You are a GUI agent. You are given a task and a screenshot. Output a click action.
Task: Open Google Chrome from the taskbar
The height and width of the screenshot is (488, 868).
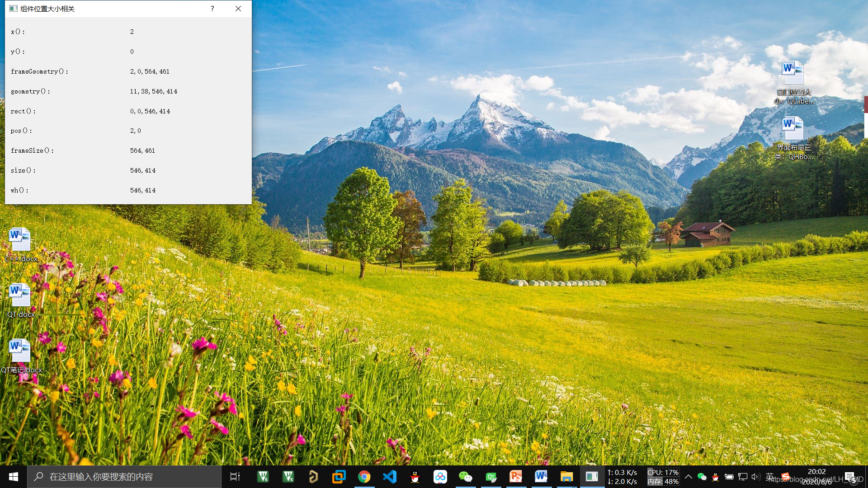(364, 477)
